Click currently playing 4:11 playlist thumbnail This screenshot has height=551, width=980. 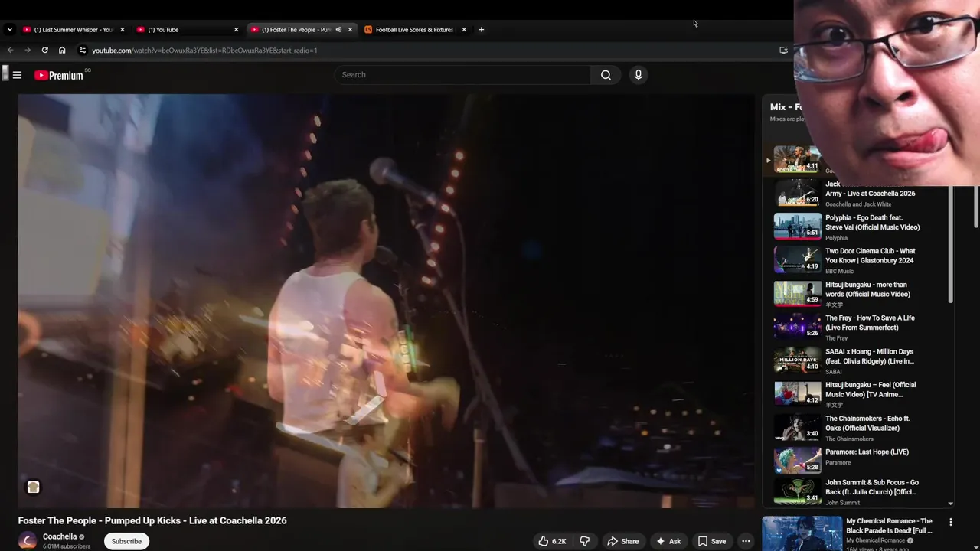pos(797,159)
